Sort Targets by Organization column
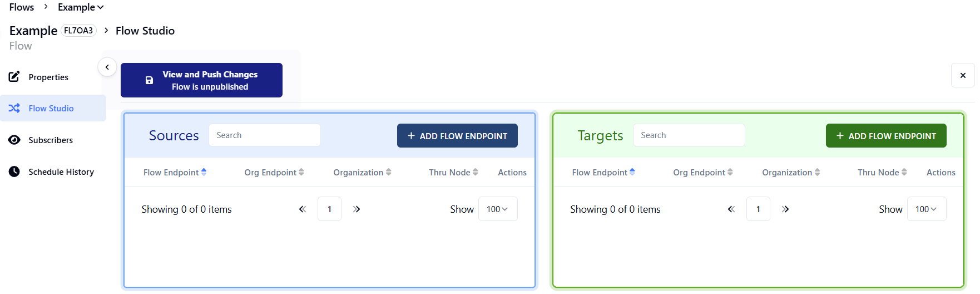 click(x=817, y=173)
